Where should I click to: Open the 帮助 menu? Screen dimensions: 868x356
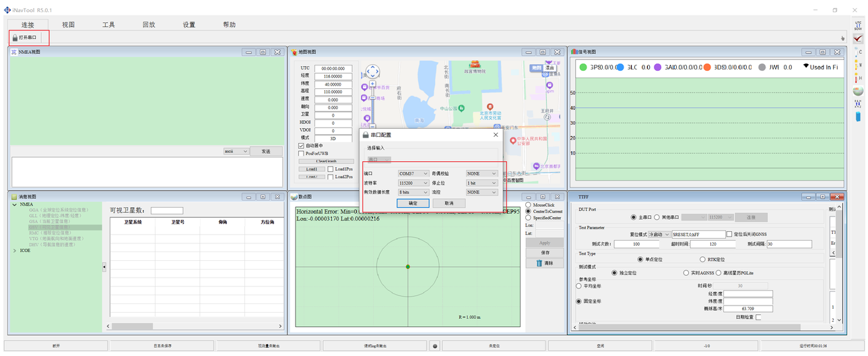(x=230, y=25)
